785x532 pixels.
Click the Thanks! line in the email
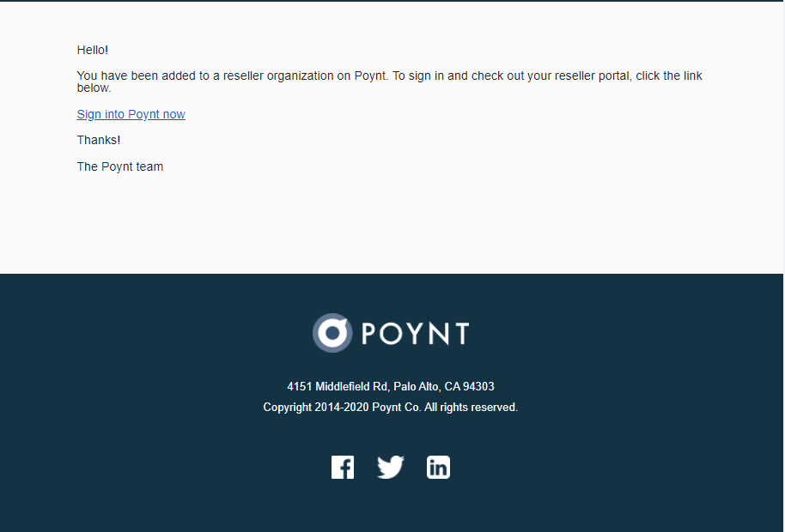click(99, 140)
